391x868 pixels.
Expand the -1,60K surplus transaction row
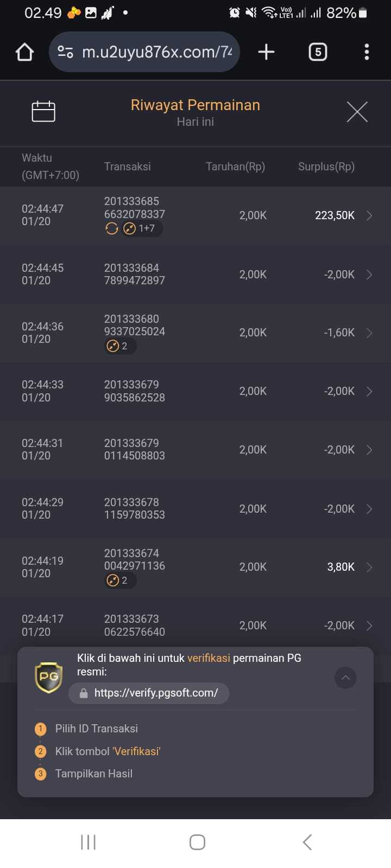tap(369, 333)
